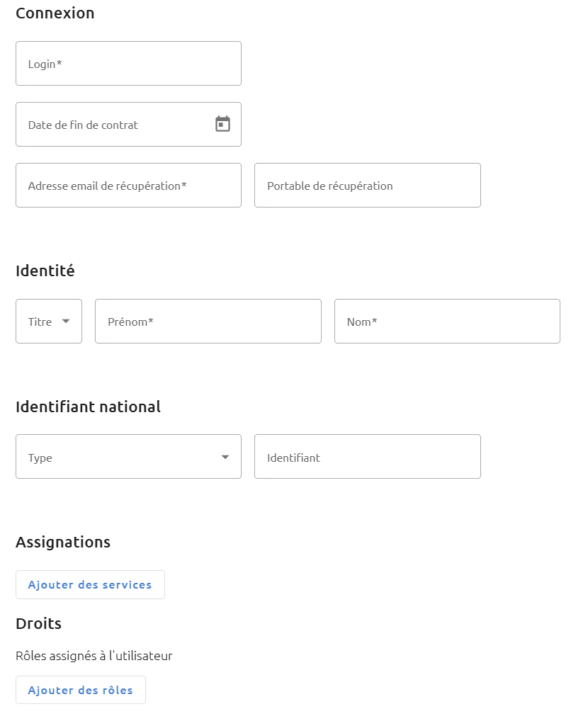
Task: Click the Ajouter des rôles button
Action: coord(81,691)
